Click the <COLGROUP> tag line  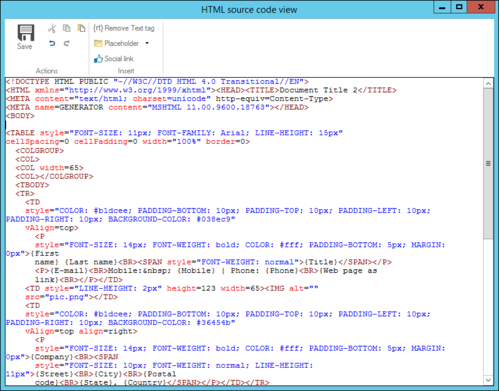point(40,151)
